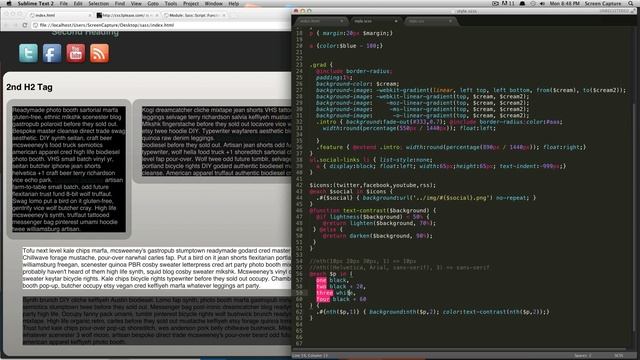Viewport: 640px width, 360px height.
Task: Click the browser address bar with the localhost URL
Action: 161,25
